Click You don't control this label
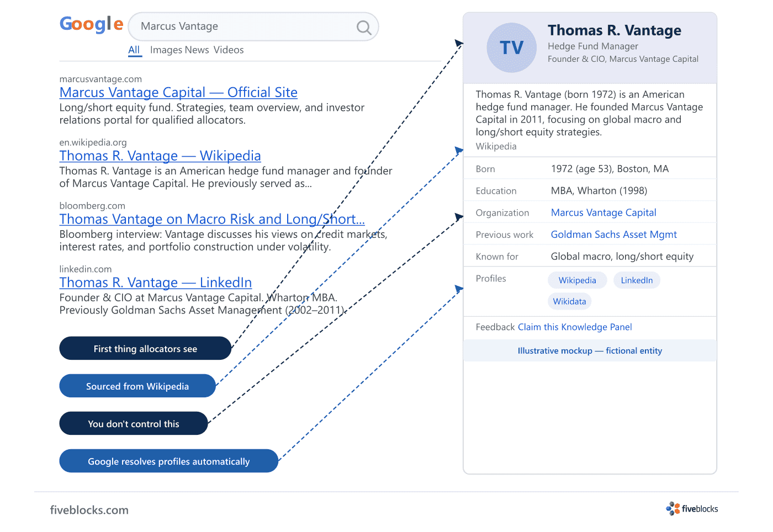This screenshot has height=532, width=773. tap(134, 423)
